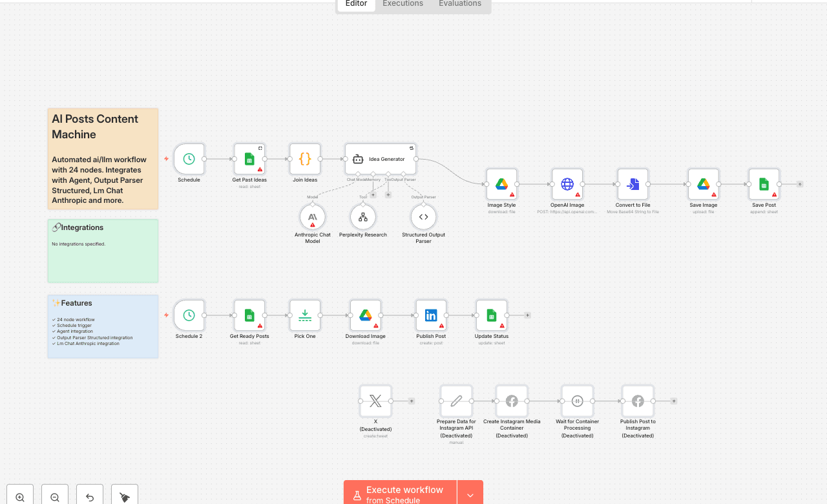Switch to the Executions tab
The width and height of the screenshot is (827, 504).
pyautogui.click(x=402, y=4)
